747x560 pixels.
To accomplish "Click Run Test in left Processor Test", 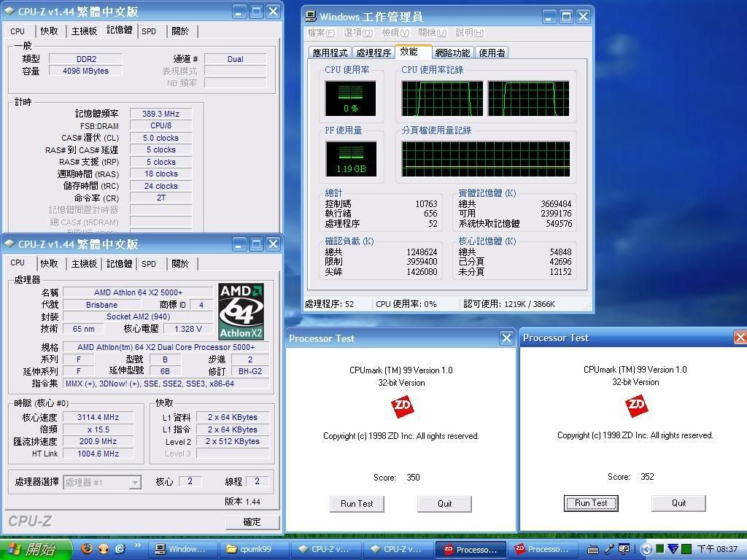I will pos(357,504).
